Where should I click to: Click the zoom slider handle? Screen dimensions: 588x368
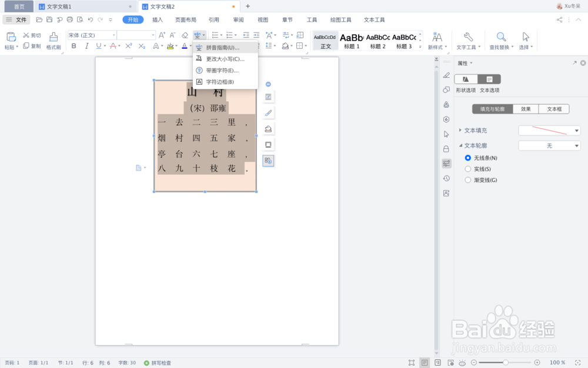506,362
